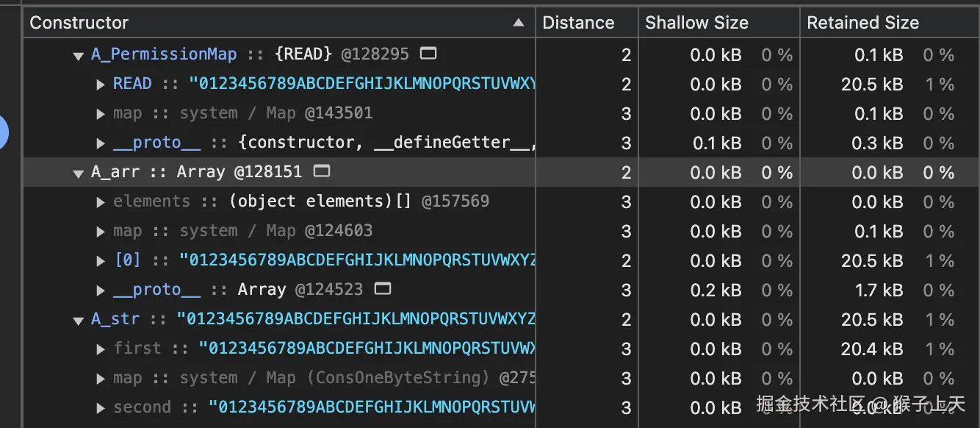Click the window icon beside A_arr @128151

click(x=321, y=171)
